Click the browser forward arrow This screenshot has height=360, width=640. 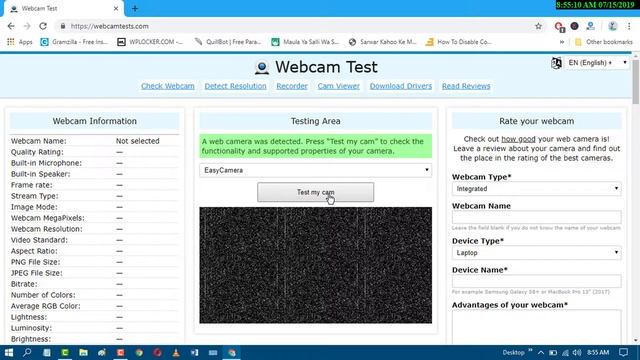27,26
